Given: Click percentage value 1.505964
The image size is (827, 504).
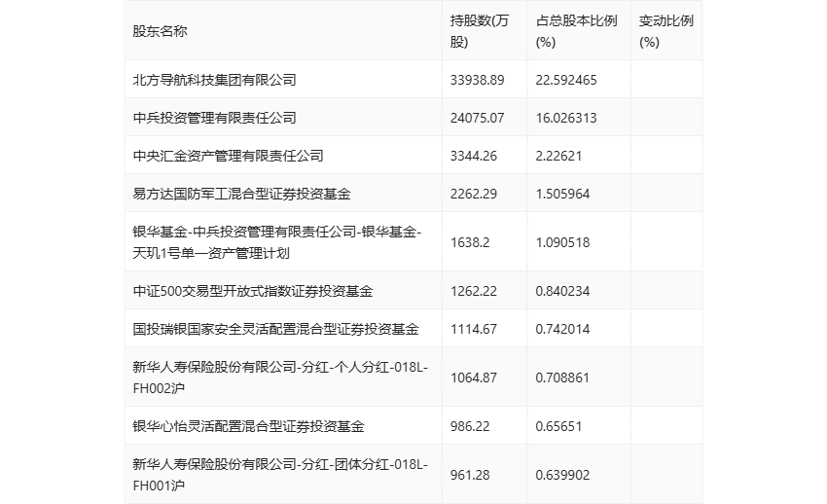Looking at the screenshot, I should point(562,194).
